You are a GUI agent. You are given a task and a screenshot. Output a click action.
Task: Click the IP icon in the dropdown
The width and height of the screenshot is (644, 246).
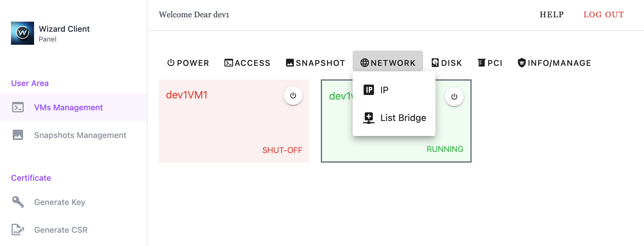(369, 90)
